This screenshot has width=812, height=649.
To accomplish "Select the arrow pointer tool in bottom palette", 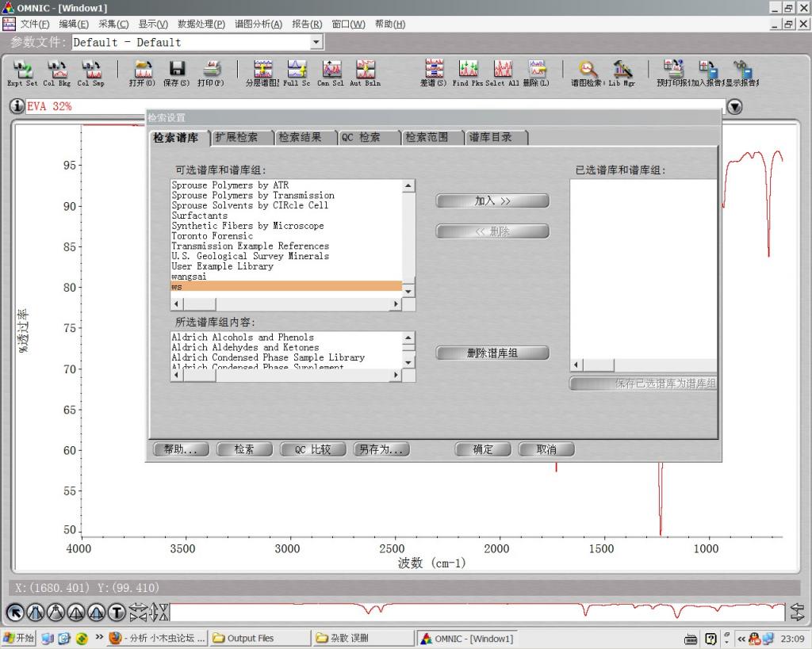I will tap(16, 613).
